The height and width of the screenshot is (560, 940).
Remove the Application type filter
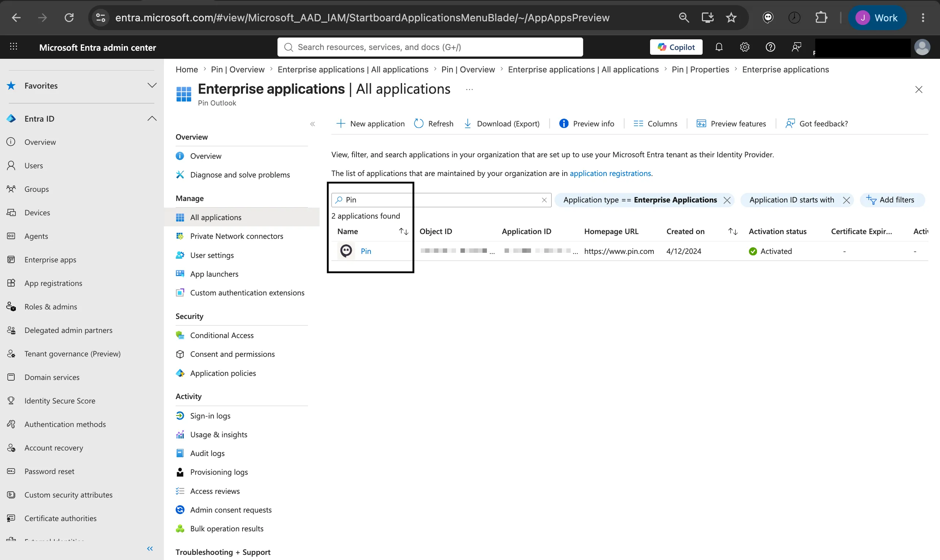tap(727, 200)
